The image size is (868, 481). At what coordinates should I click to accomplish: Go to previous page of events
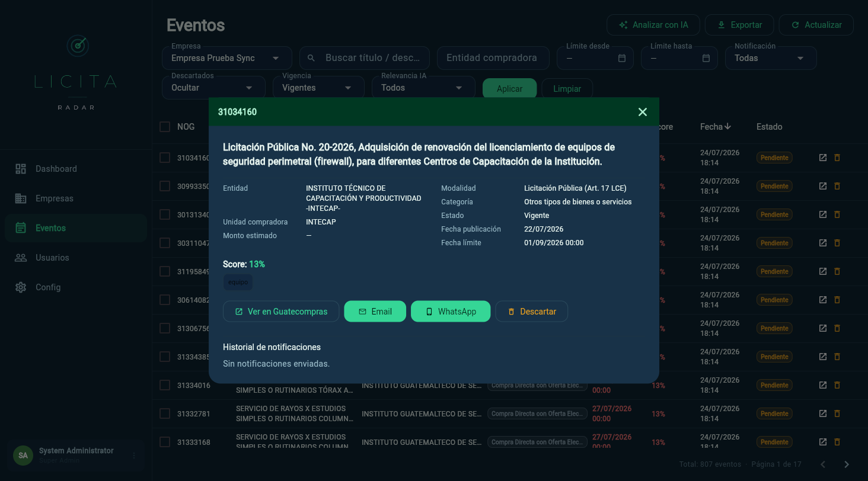[x=823, y=464]
